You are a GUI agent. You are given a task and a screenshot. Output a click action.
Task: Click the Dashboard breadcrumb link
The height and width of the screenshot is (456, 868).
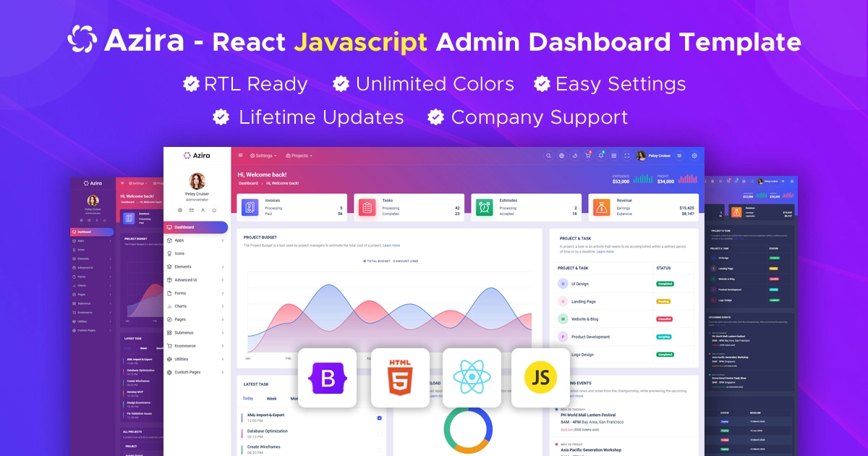(x=249, y=183)
